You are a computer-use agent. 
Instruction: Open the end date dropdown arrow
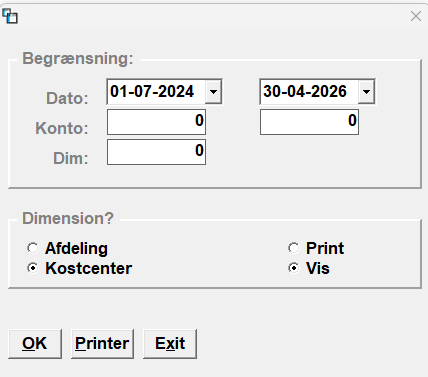(x=366, y=92)
